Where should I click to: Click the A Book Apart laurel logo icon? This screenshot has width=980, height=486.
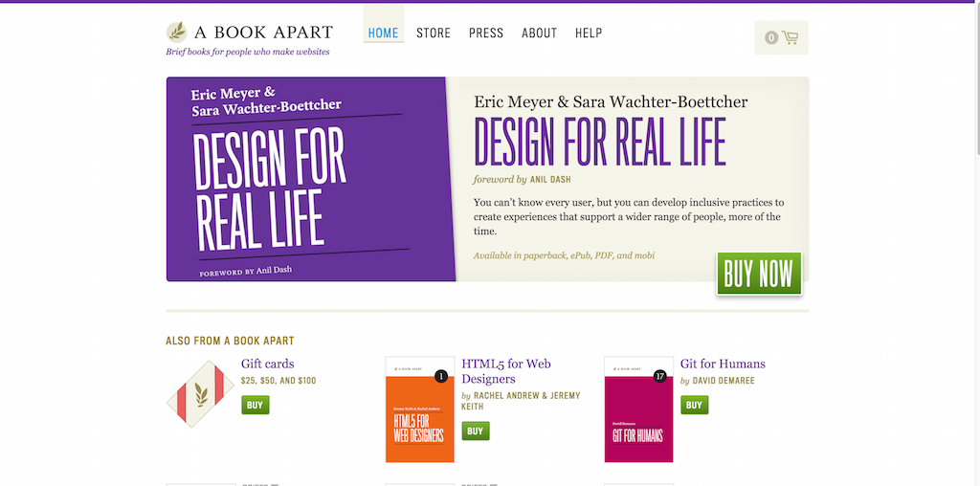176,33
